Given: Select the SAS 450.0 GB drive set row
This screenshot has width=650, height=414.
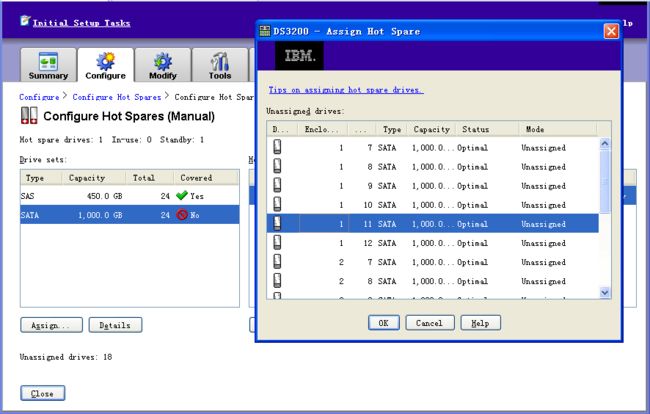Looking at the screenshot, I should coord(130,196).
